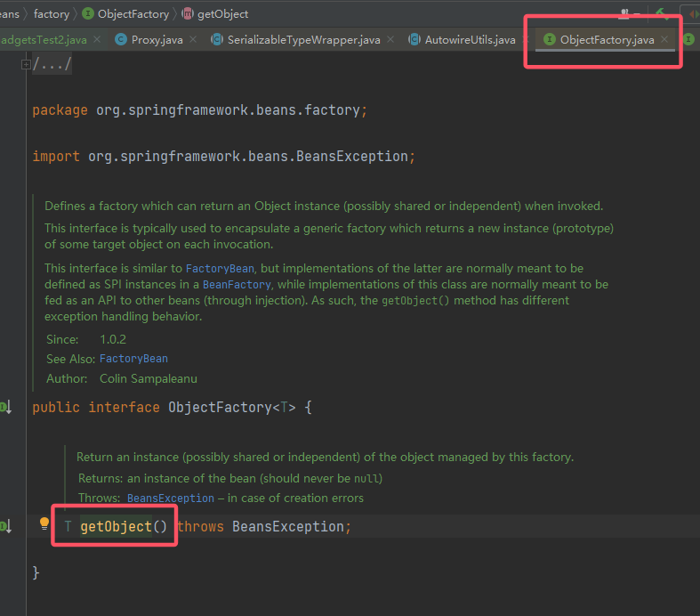Click the 'import' keyword
The height and width of the screenshot is (616, 700).
[x=56, y=157]
